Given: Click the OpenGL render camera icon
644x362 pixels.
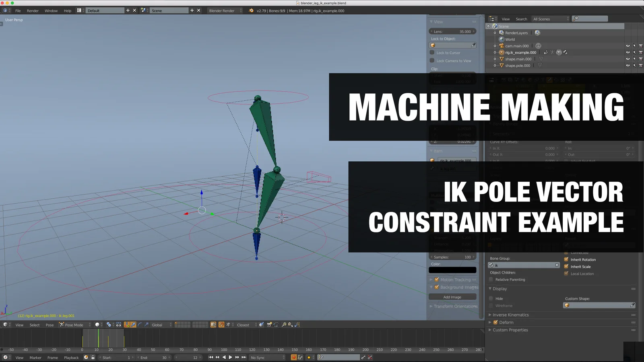Looking at the screenshot, I should 269,325.
